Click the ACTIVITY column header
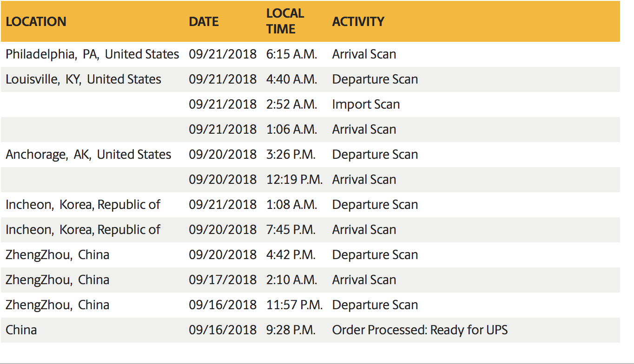The height and width of the screenshot is (364, 634). 358,21
